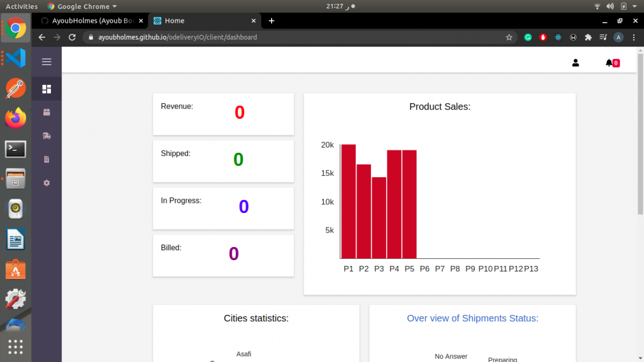Viewport: 644px width, 362px height.
Task: Open the hamburger menu in sidebar
Action: tap(47, 62)
